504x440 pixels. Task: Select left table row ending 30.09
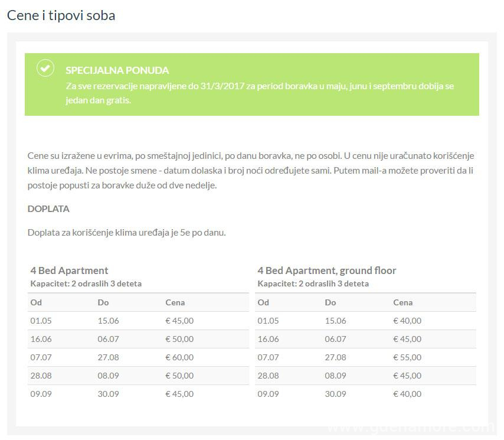138,394
